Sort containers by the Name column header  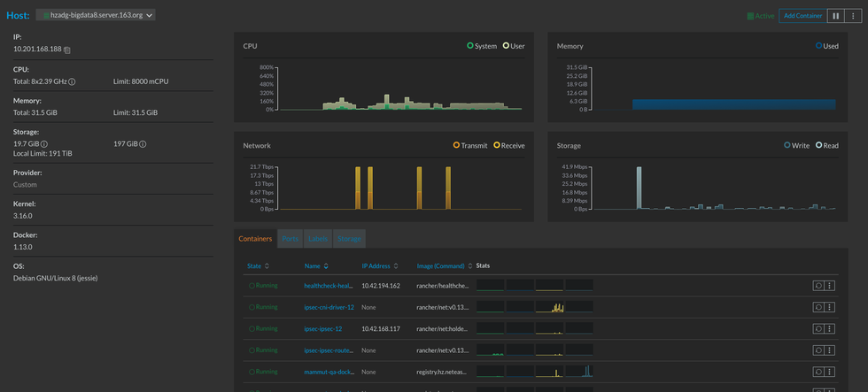(x=312, y=266)
